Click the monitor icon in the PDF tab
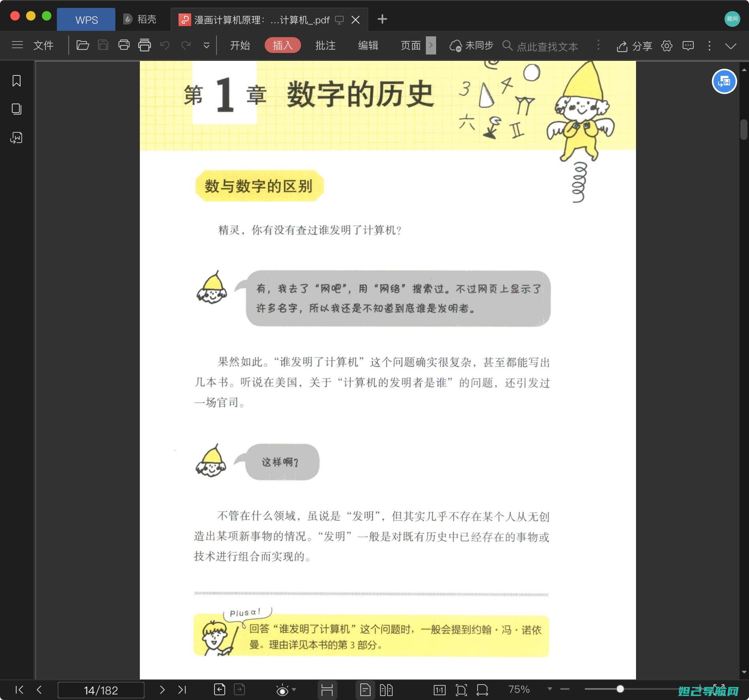Screen dimensions: 749x700 pos(339,20)
